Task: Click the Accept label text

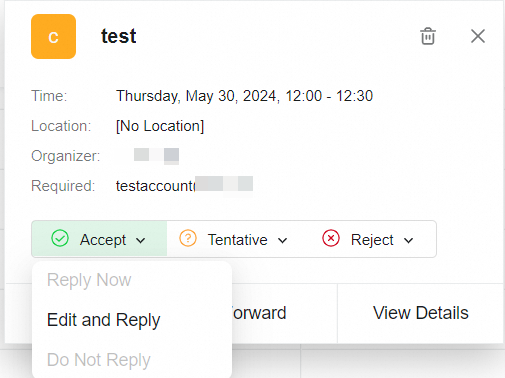Action: (103, 240)
